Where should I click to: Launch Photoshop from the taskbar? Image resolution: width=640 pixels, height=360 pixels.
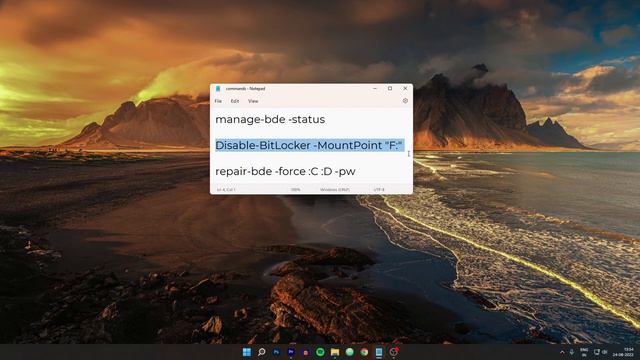click(x=276, y=352)
